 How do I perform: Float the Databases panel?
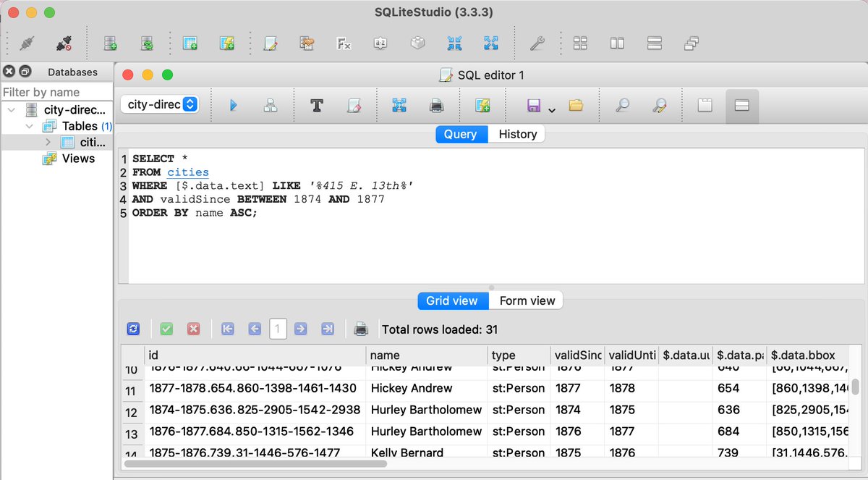[x=25, y=72]
